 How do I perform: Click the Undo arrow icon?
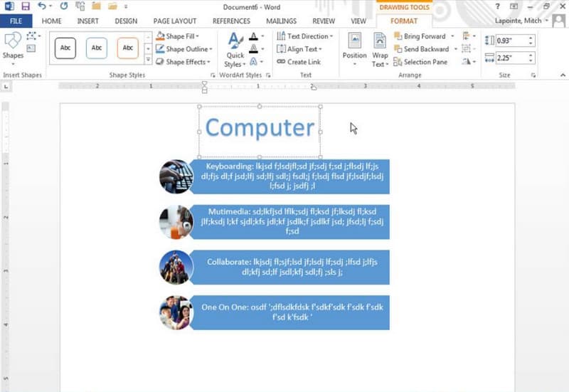click(x=42, y=6)
